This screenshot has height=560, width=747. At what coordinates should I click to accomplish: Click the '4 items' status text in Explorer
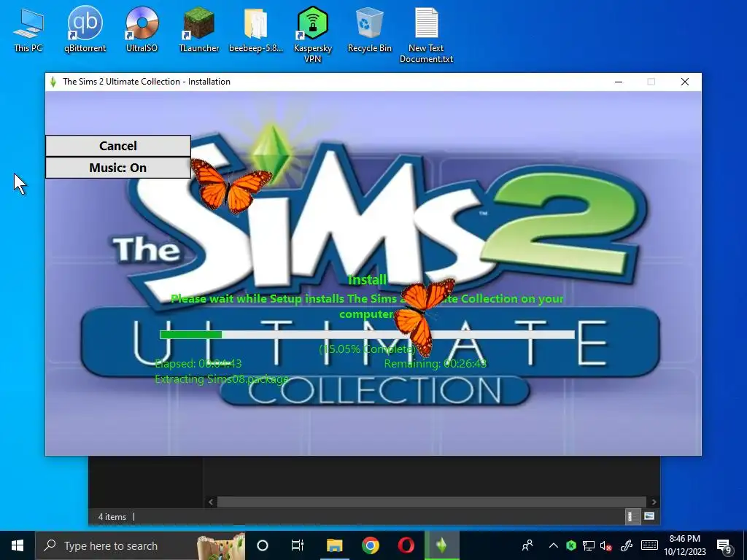(112, 517)
